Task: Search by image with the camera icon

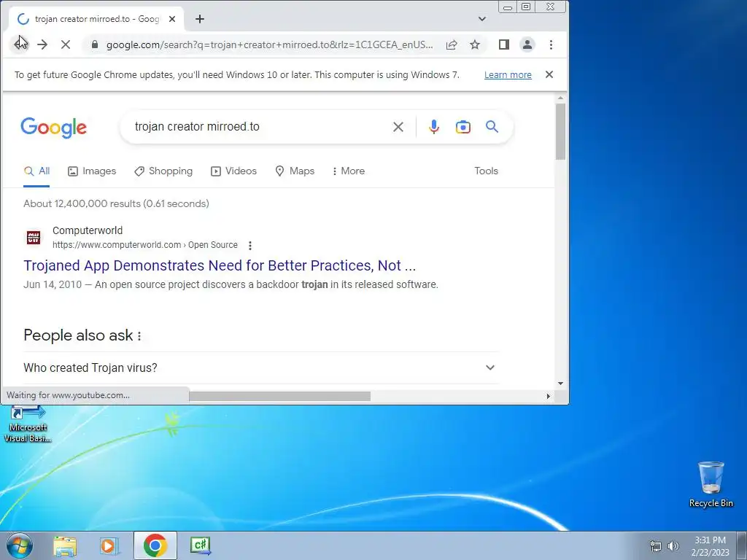Action: (462, 127)
